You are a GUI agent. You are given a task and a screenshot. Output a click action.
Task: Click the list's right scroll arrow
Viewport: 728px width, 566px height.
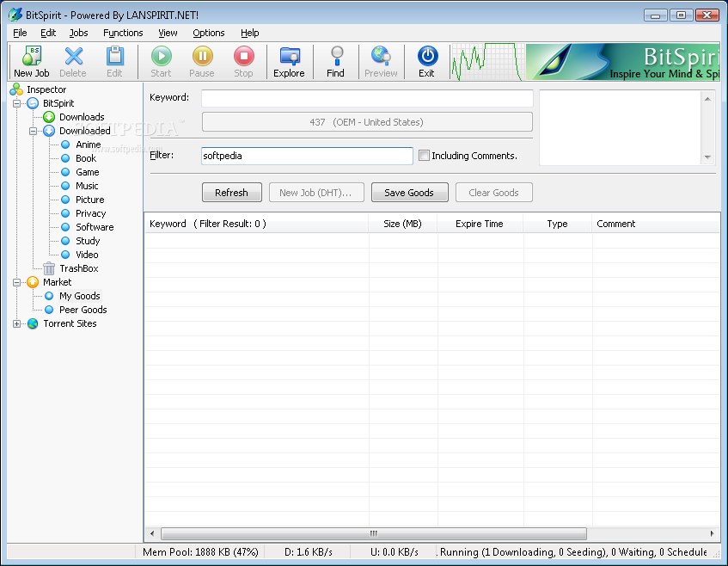pyautogui.click(x=713, y=533)
